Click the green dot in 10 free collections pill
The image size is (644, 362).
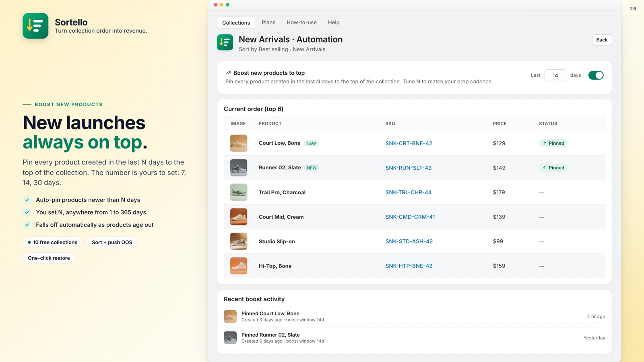pyautogui.click(x=29, y=243)
